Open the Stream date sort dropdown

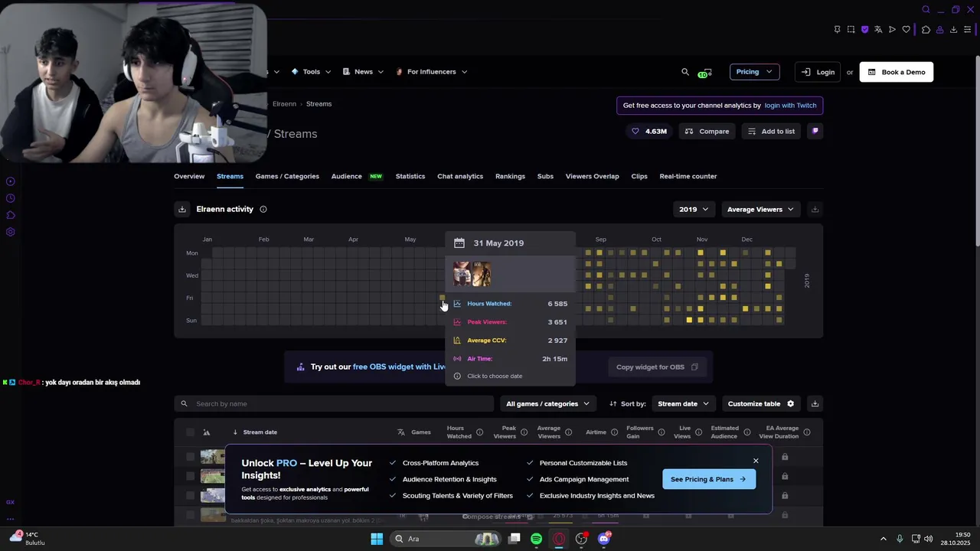683,403
